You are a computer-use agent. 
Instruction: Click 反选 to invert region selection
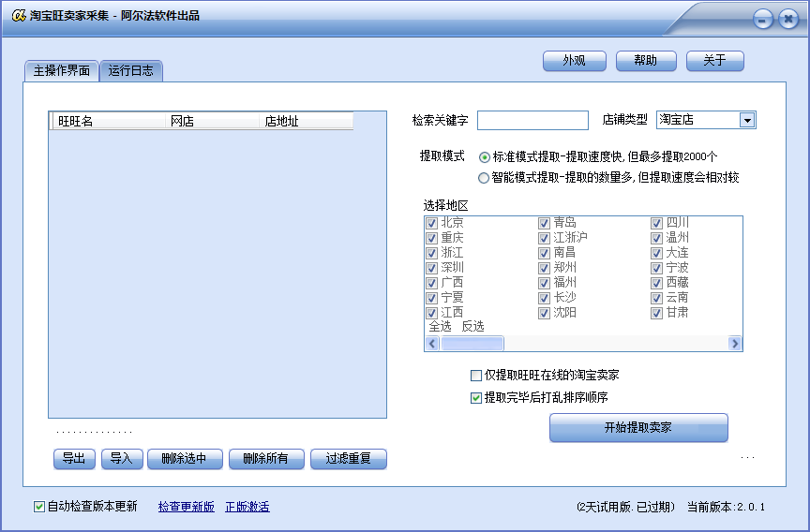[x=472, y=327]
